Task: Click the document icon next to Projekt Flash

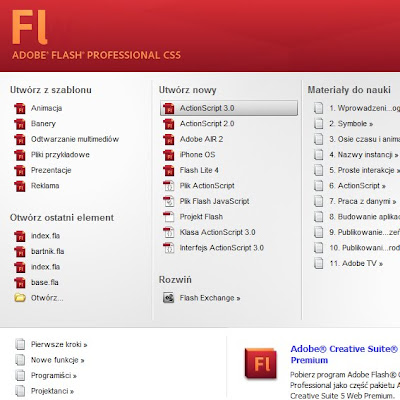Action: (x=169, y=217)
